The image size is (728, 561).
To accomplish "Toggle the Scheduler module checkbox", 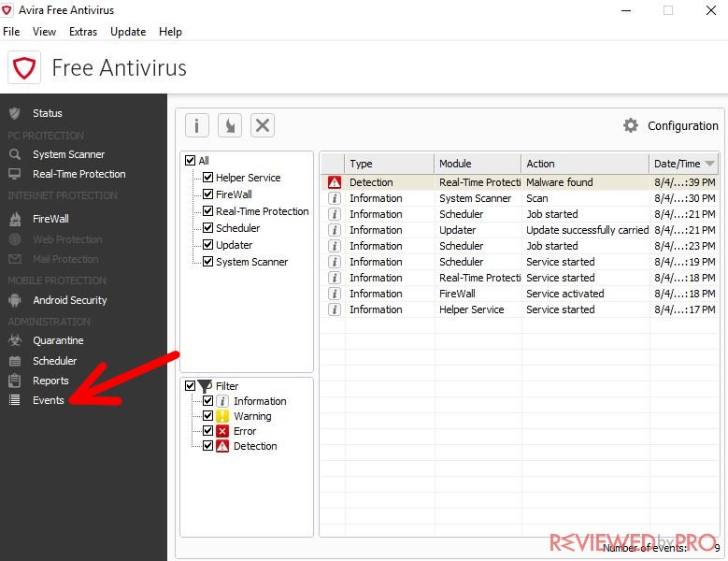I will (x=208, y=228).
